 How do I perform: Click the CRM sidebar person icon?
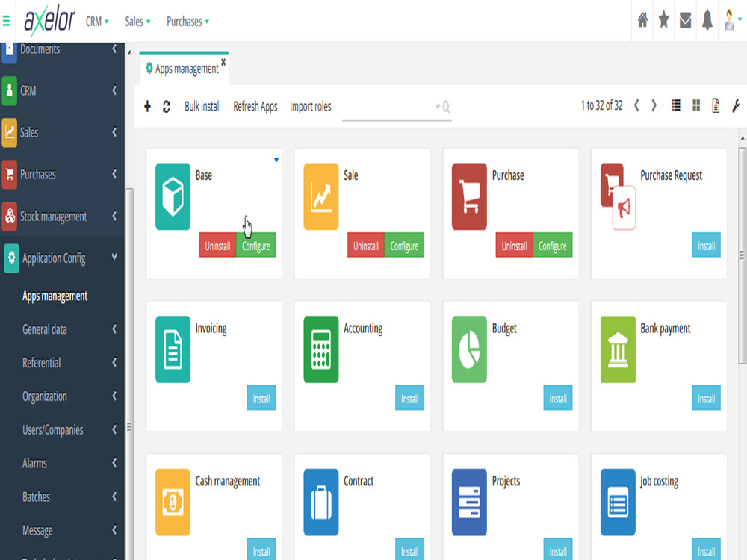pyautogui.click(x=10, y=90)
